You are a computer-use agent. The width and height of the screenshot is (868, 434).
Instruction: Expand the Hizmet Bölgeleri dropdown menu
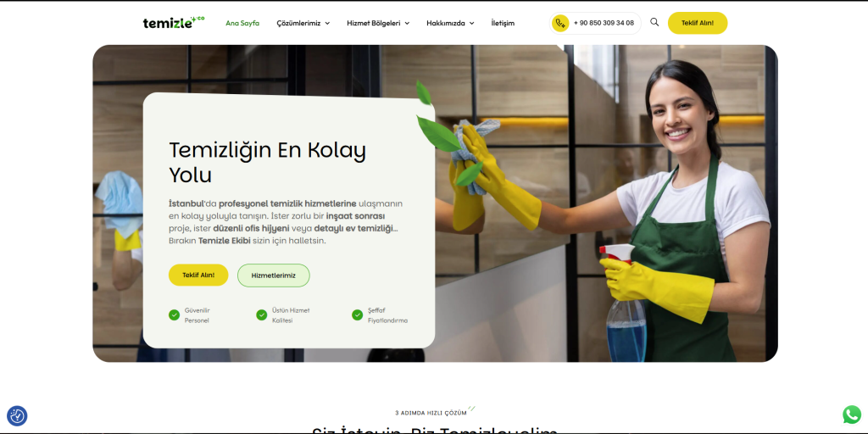click(378, 23)
